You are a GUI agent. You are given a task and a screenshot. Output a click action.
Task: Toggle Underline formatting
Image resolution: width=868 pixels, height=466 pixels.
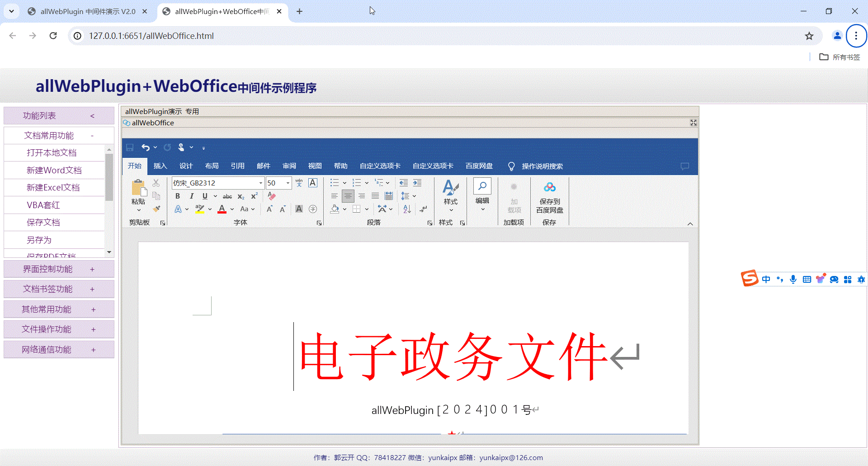[205, 196]
